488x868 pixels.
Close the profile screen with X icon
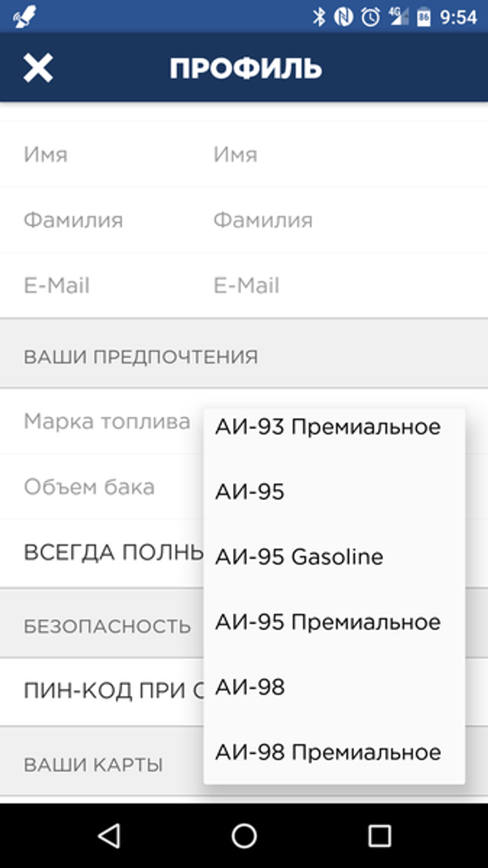point(38,67)
